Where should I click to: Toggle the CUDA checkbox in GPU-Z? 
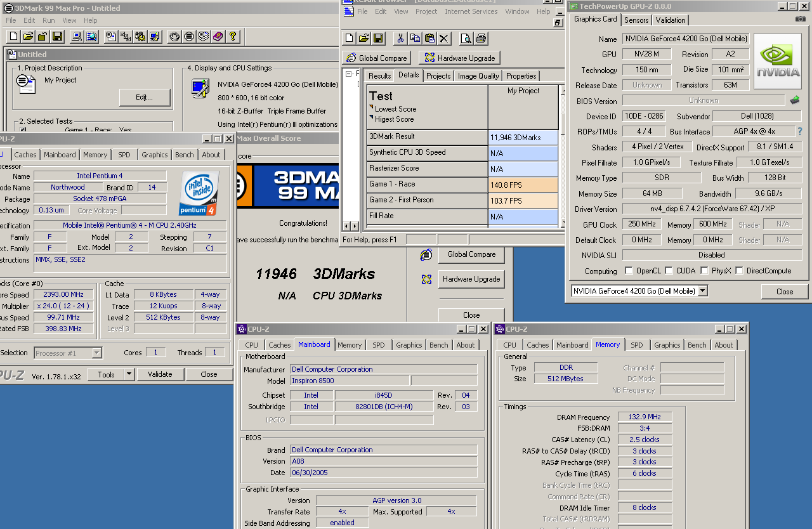click(669, 271)
